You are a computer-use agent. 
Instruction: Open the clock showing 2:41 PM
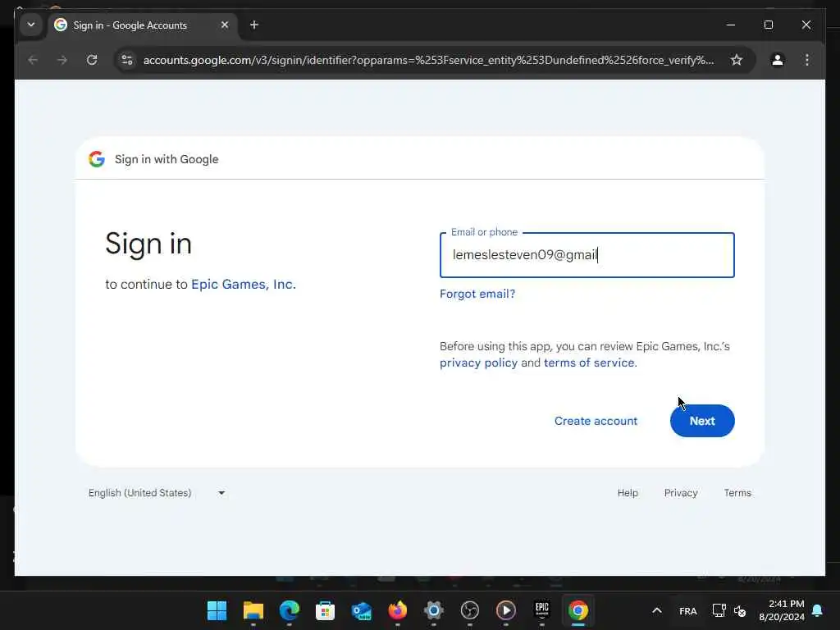pyautogui.click(x=782, y=610)
